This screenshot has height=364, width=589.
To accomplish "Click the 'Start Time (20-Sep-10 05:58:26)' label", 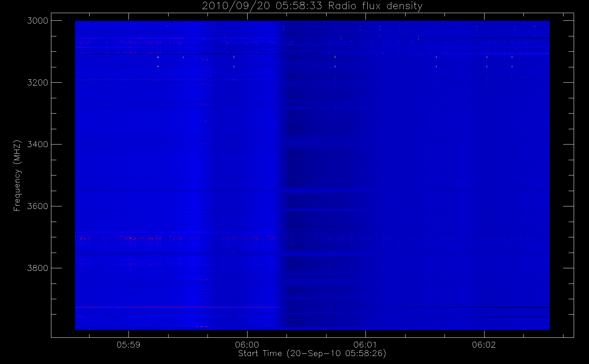I will point(312,353).
